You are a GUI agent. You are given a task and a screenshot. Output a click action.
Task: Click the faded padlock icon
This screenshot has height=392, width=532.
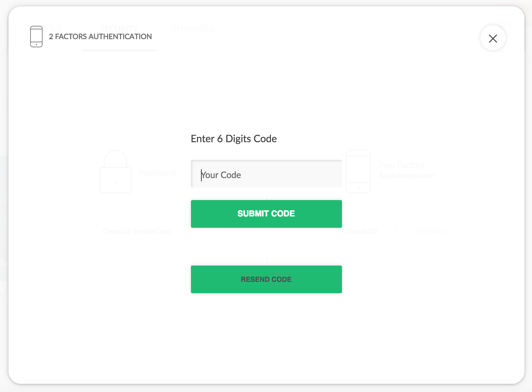point(115,171)
